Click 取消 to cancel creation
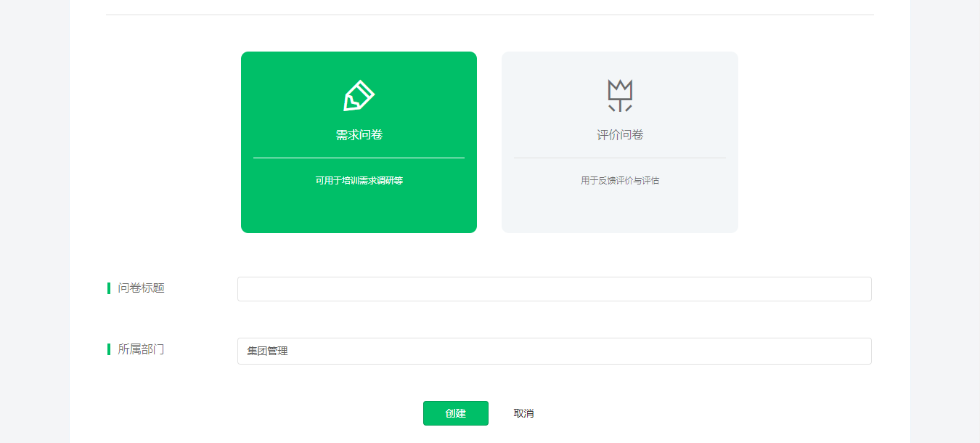Viewport: 980px width, 443px height. tap(523, 413)
